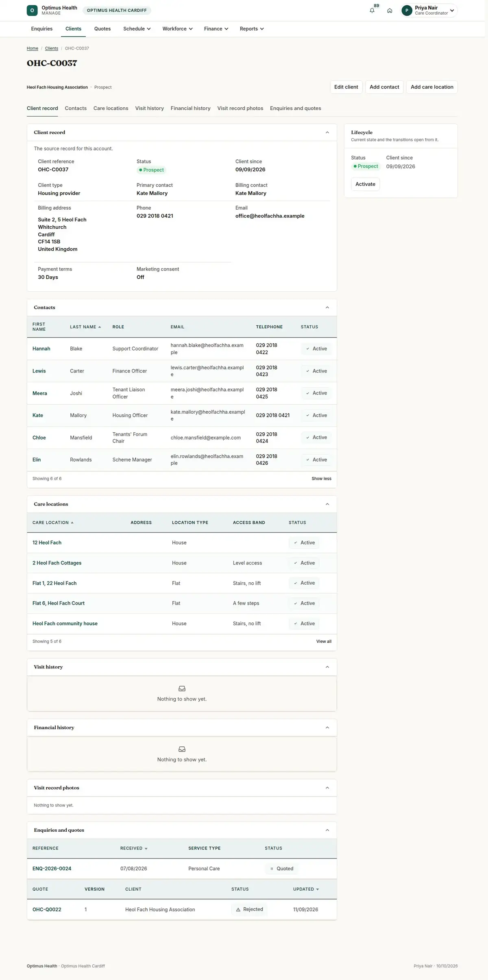The height and width of the screenshot is (980, 488).
Task: Switch to the Care locations tab
Action: tap(111, 108)
